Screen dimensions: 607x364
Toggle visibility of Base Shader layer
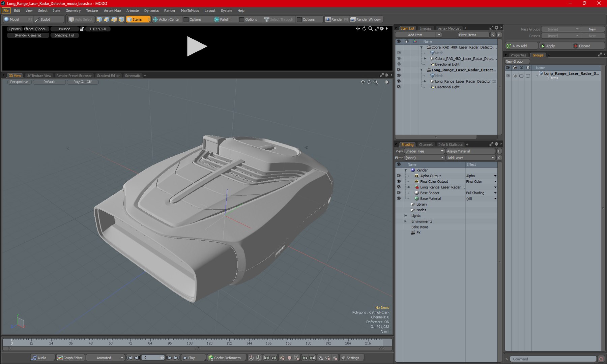click(399, 193)
